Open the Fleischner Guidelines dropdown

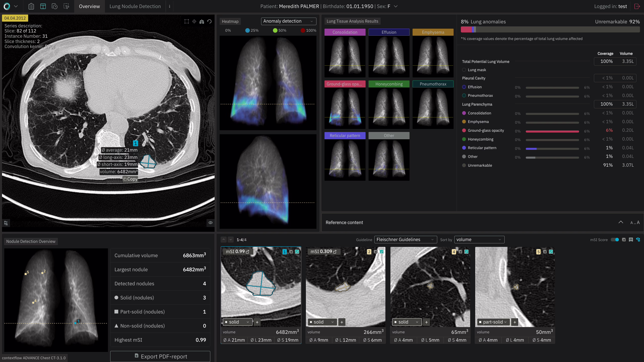pyautogui.click(x=405, y=240)
